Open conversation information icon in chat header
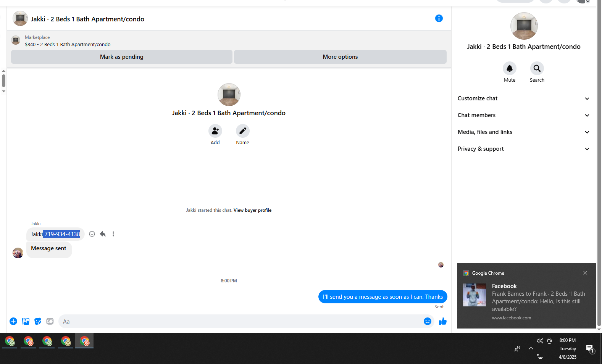602x364 pixels. 439,18
